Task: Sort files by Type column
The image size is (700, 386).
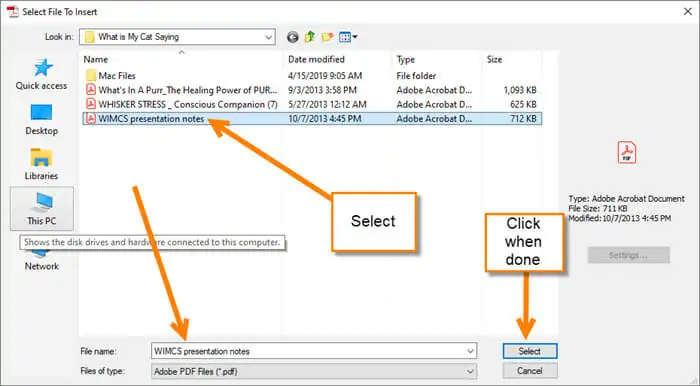Action: click(x=405, y=59)
